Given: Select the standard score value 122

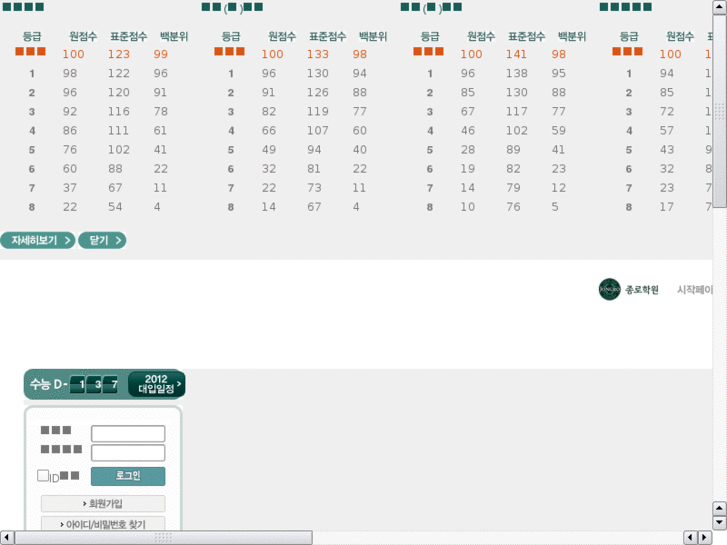Looking at the screenshot, I should [x=119, y=73].
